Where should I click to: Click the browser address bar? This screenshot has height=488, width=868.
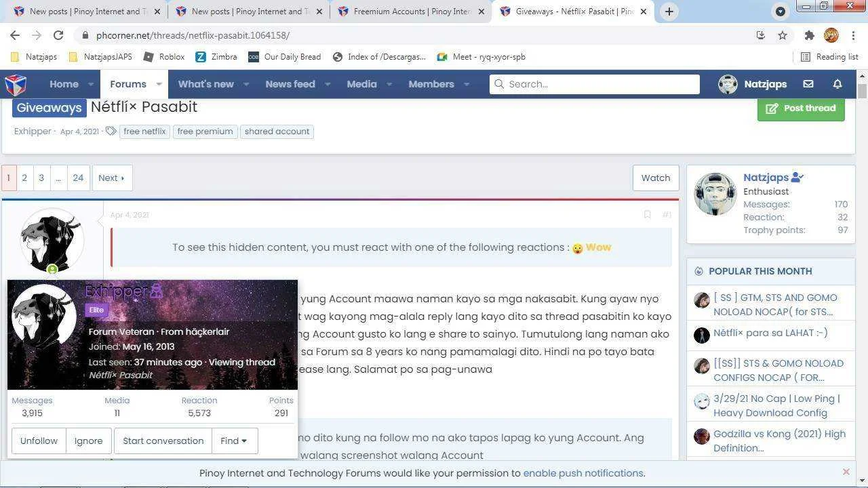tap(414, 35)
